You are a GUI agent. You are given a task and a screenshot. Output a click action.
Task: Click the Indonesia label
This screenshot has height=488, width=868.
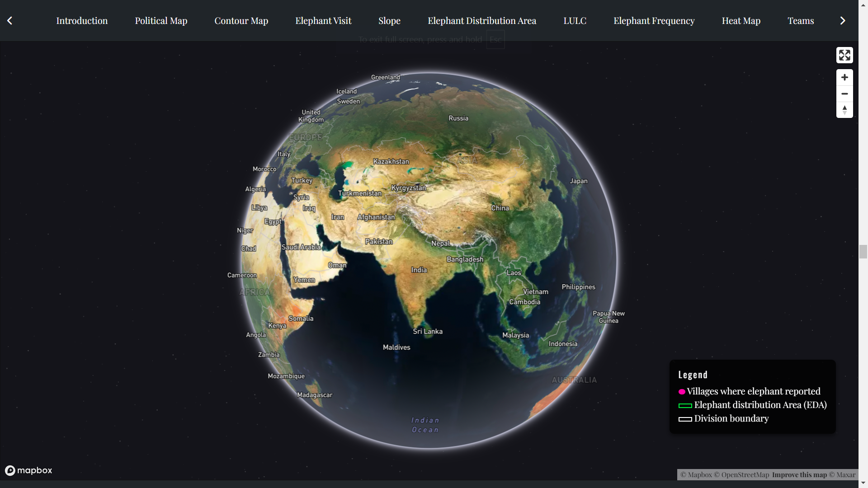coord(563,343)
